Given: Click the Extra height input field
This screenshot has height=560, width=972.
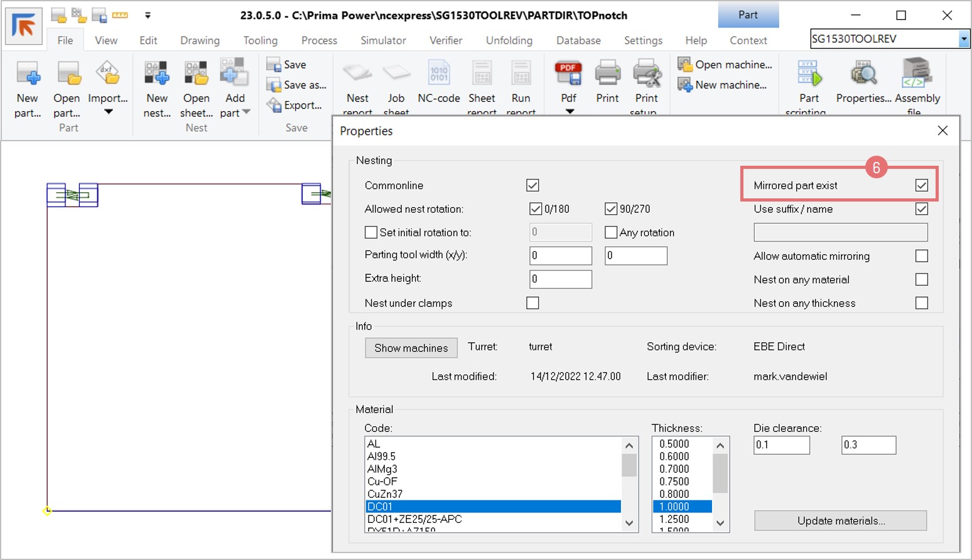Looking at the screenshot, I should [560, 279].
